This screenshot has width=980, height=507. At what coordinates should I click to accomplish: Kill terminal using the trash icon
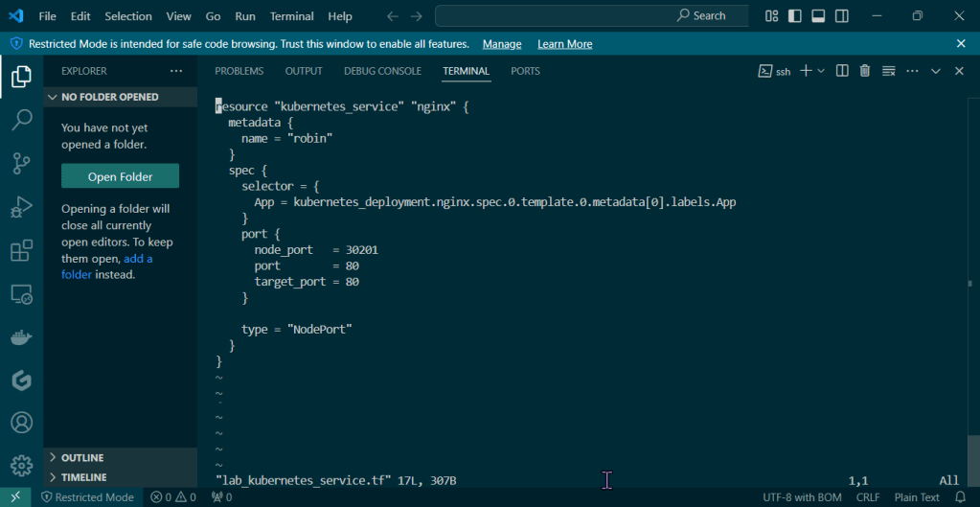(865, 71)
